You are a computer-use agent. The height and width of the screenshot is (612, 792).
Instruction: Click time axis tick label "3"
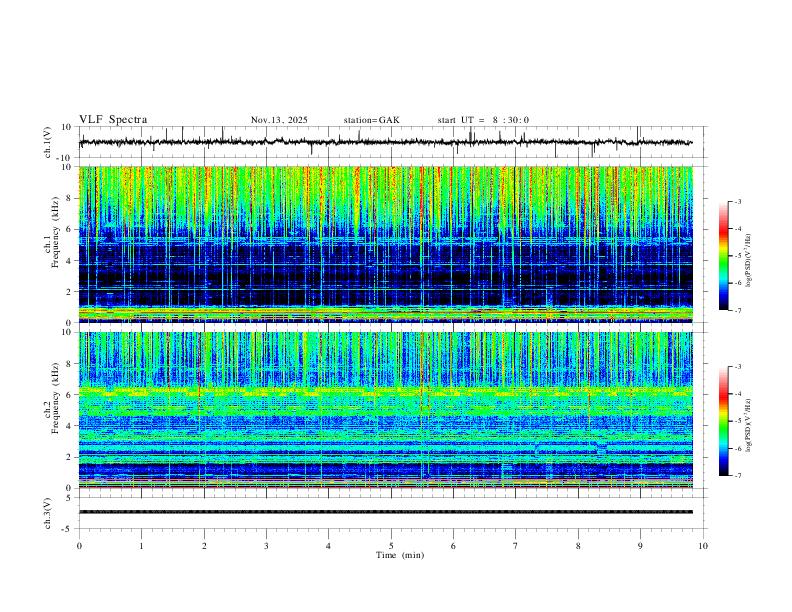[x=266, y=546]
